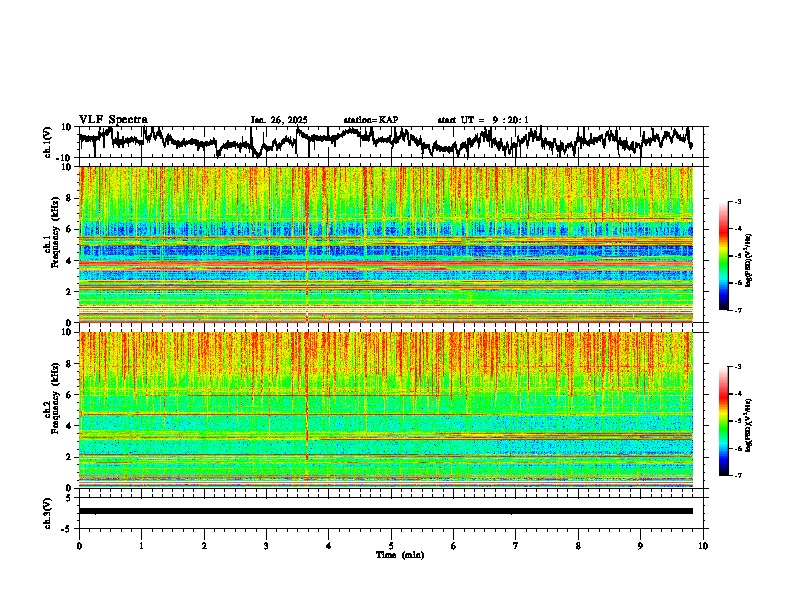The height and width of the screenshot is (612, 792).
Task: Click the ch.2 spectrogram color scale bar
Action: (723, 421)
